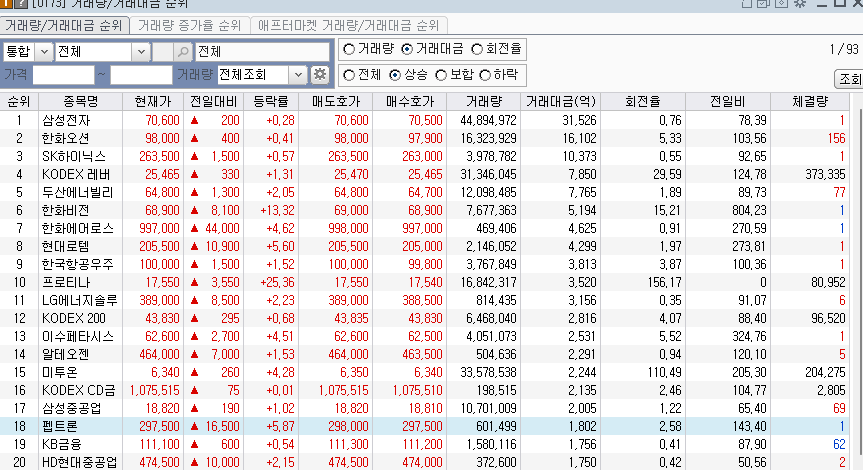Open 애프터마켓 거래량/거래대금 순위 tab
The height and width of the screenshot is (470, 863).
point(348,25)
